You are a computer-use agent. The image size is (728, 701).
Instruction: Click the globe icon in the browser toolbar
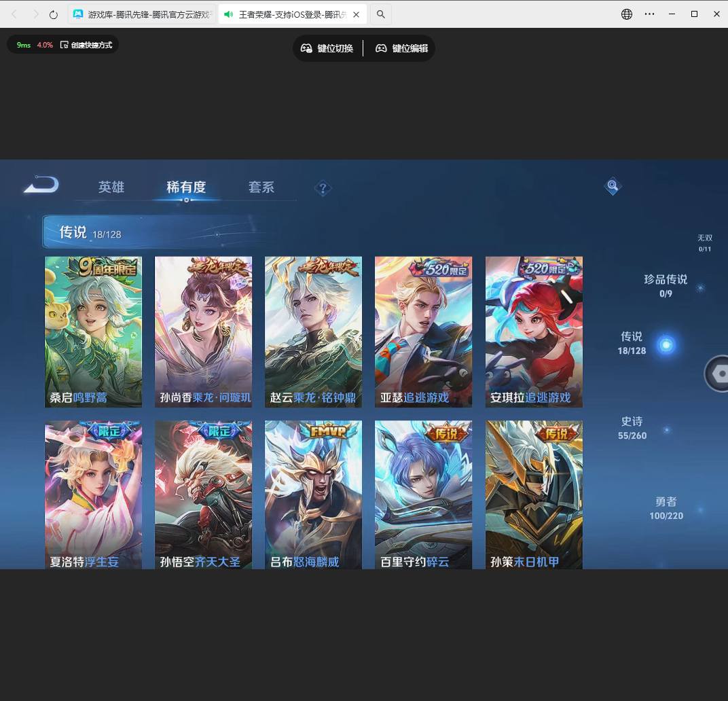pyautogui.click(x=626, y=14)
